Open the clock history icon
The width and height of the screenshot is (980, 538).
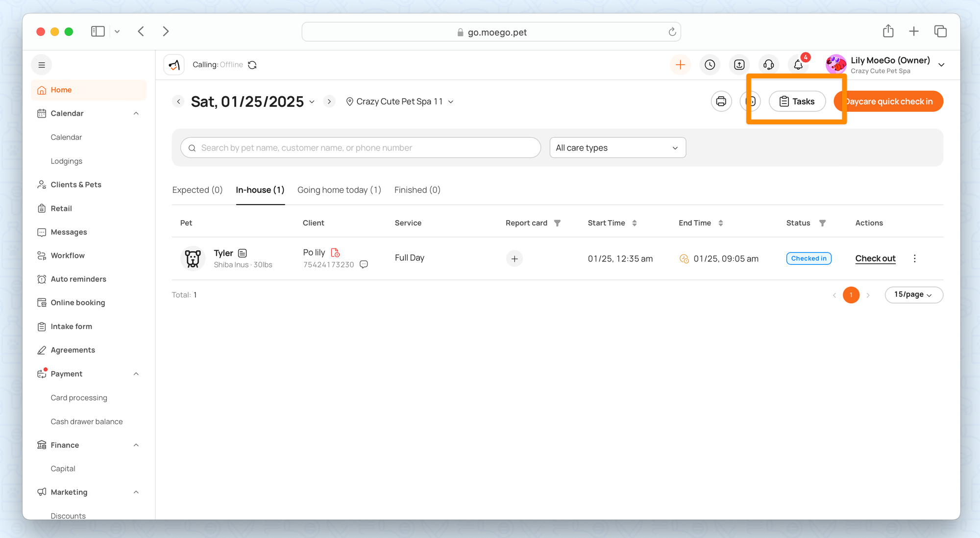click(x=710, y=65)
